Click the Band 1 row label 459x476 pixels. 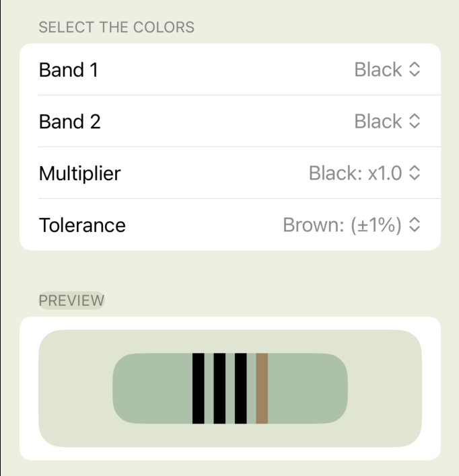69,70
